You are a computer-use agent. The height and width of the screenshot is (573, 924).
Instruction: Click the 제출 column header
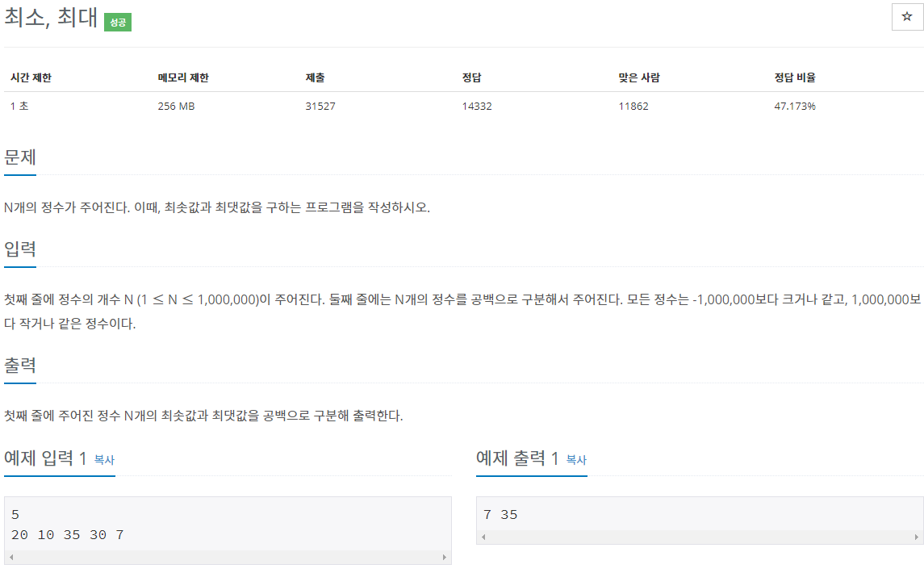[x=315, y=77]
